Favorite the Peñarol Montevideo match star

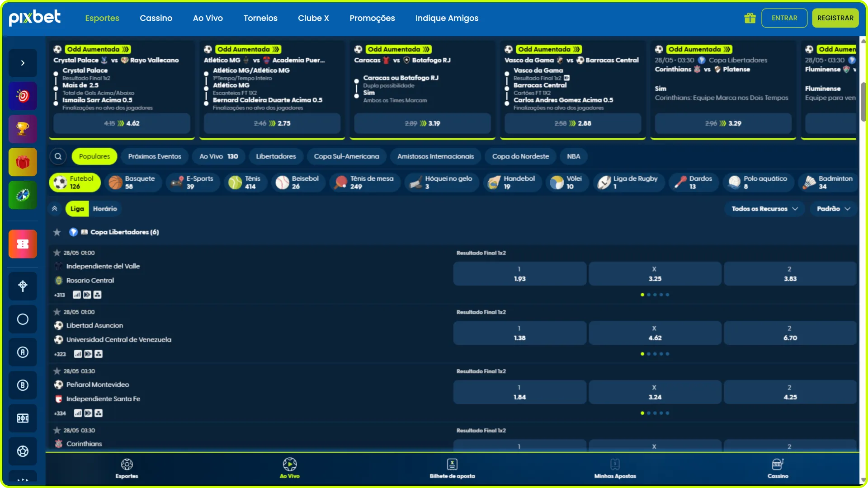tap(57, 371)
